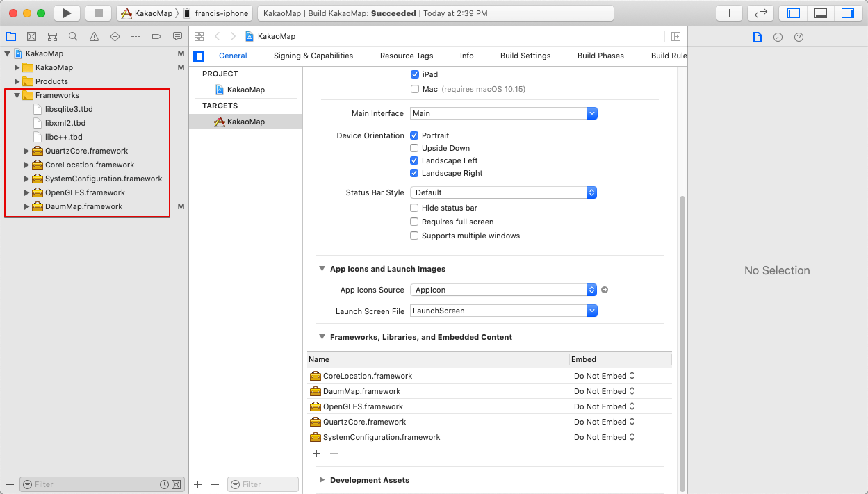Image resolution: width=868 pixels, height=494 pixels.
Task: Toggle Portrait orientation checkbox
Action: [415, 135]
